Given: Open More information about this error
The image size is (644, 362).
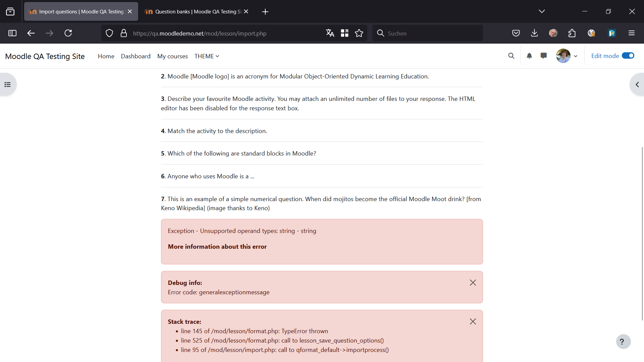Looking at the screenshot, I should (217, 247).
